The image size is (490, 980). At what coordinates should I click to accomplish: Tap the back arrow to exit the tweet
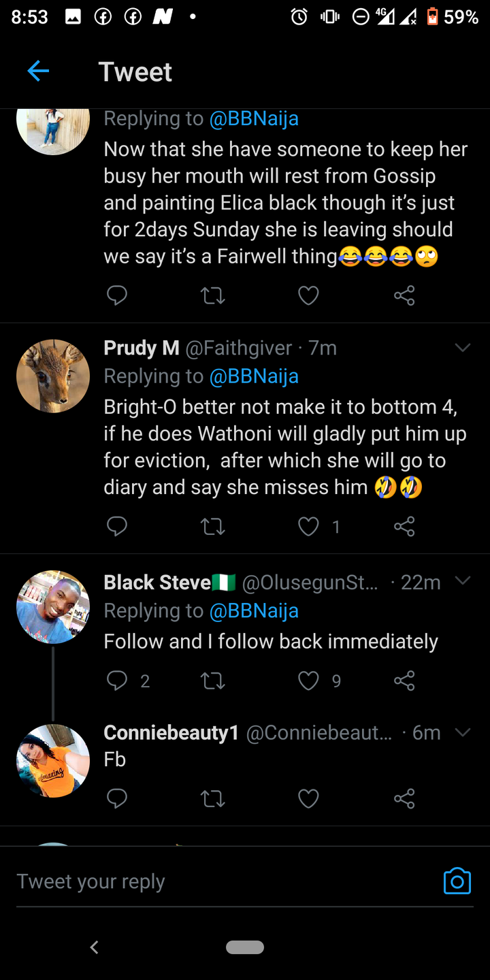coord(38,71)
